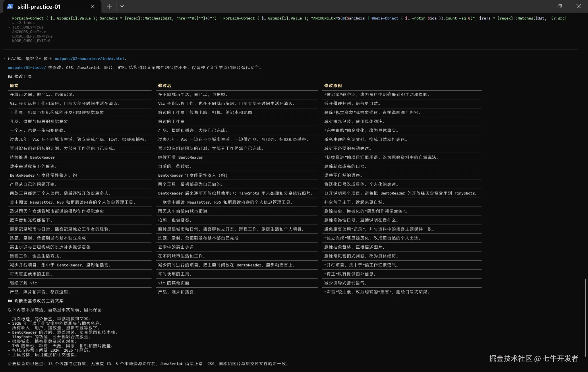
Task: Click the "一个人，也是一条完整链路。" cell
Action: point(38,131)
